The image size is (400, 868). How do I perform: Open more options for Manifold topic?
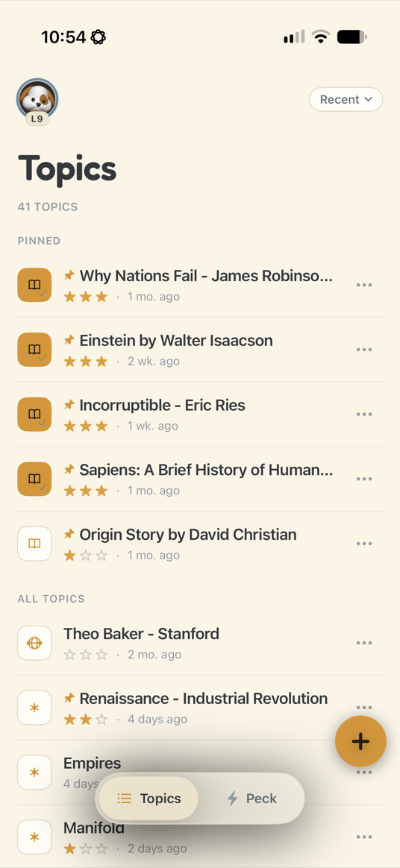(x=364, y=837)
